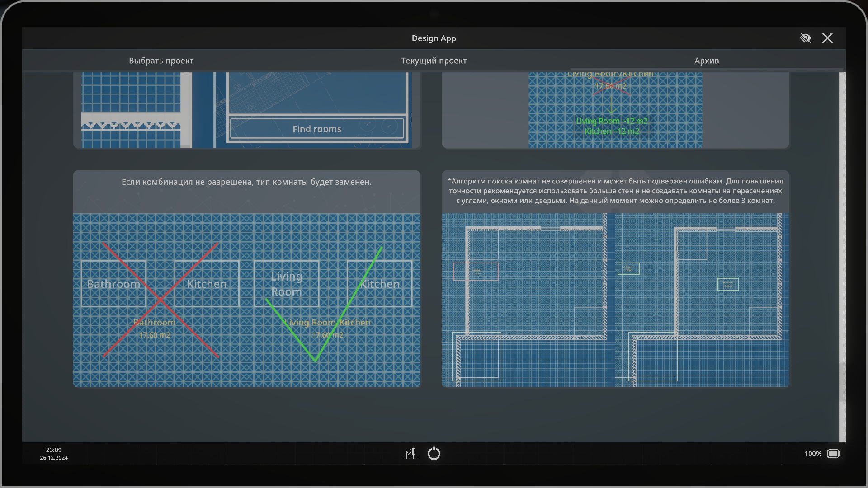Open the Текущий проект tab
The height and width of the screenshot is (488, 868).
pyautogui.click(x=434, y=61)
